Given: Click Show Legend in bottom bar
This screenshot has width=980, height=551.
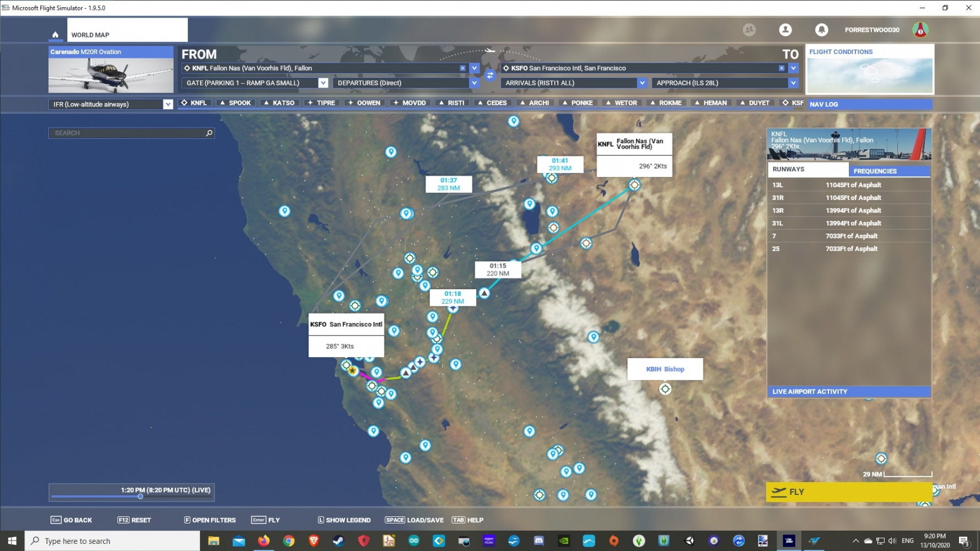Looking at the screenshot, I should pyautogui.click(x=344, y=520).
